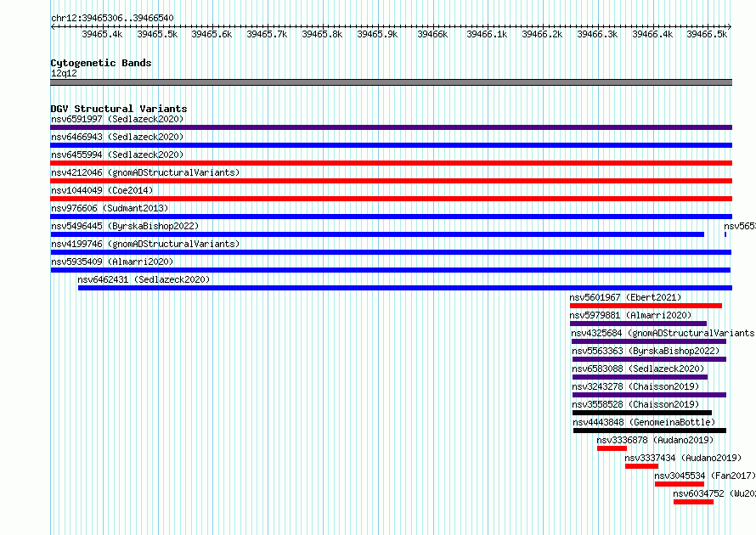Open the nsv3336878 (Audano2019) label
The height and width of the screenshot is (535, 756).
655,440
